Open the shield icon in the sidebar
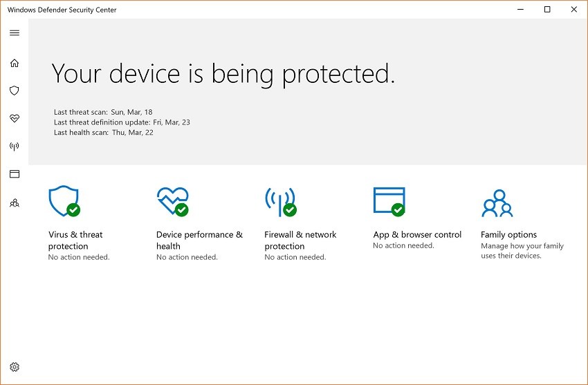Viewport: 588px width, 385px height. coord(15,91)
